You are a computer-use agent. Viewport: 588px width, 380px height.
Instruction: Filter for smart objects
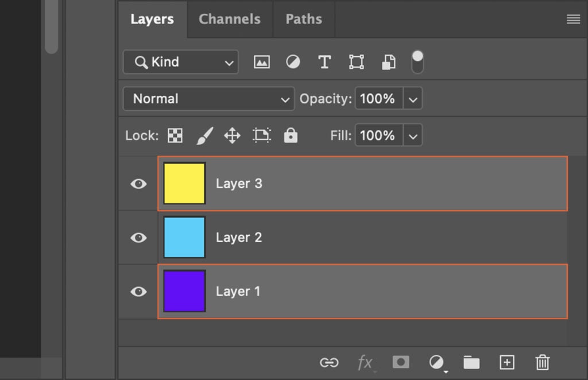388,62
